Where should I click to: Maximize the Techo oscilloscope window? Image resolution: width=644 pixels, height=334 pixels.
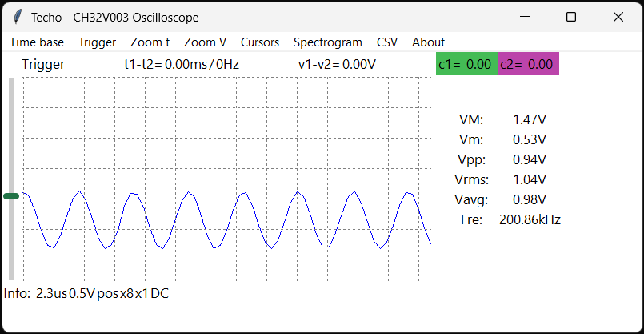[571, 18]
